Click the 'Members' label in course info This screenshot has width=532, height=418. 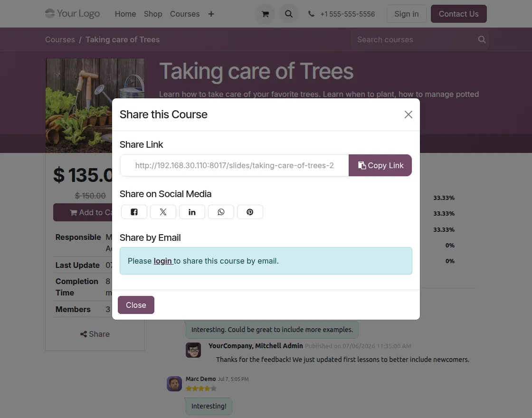point(73,309)
